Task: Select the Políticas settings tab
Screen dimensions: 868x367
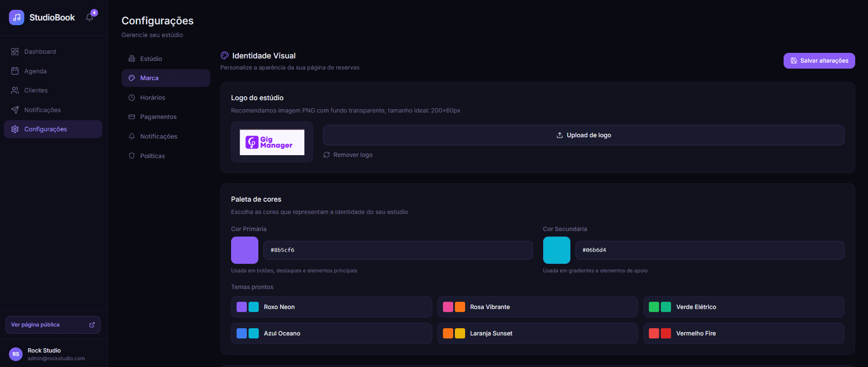Action: click(x=152, y=156)
